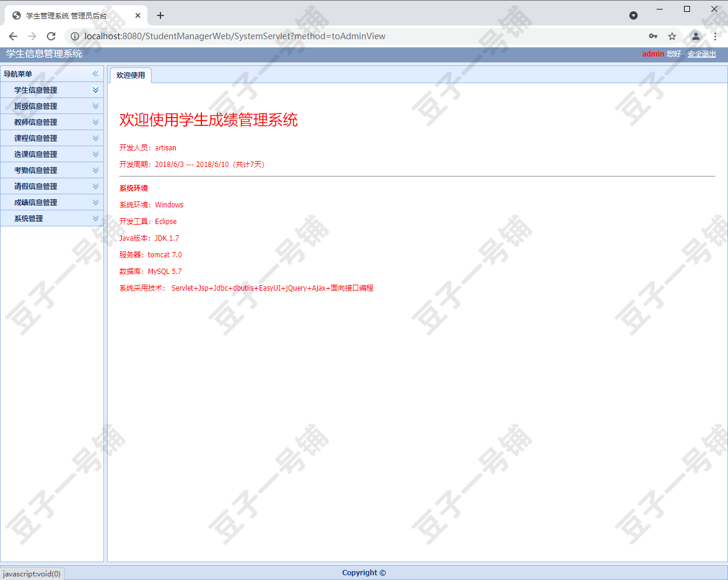Open a new browser tab with plus
Screen dimensions: 728x580
(x=160, y=15)
